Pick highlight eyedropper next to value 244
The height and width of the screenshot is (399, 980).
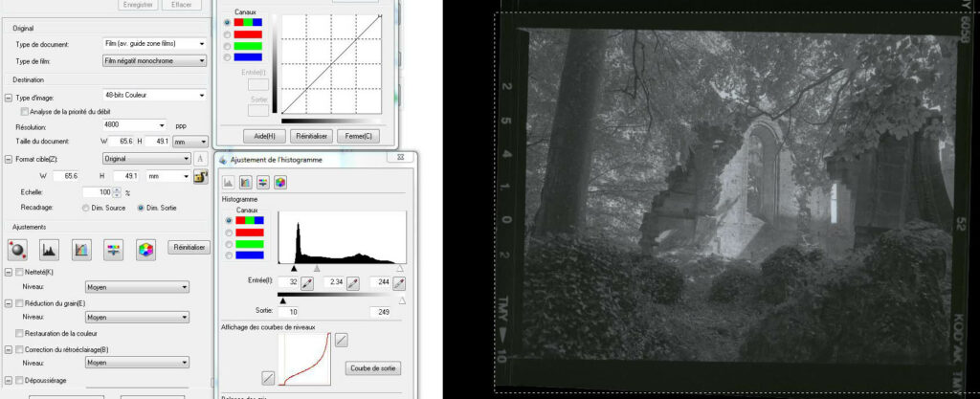pyautogui.click(x=399, y=283)
